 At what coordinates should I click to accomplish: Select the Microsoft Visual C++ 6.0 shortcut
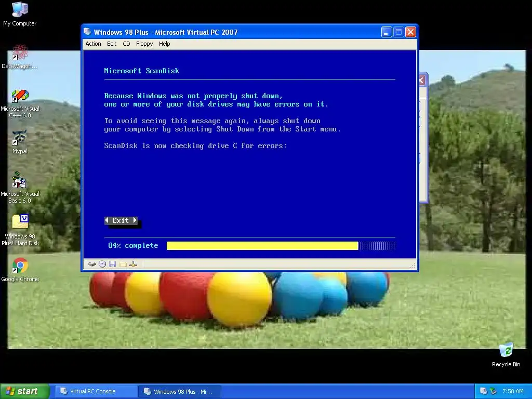(x=20, y=103)
